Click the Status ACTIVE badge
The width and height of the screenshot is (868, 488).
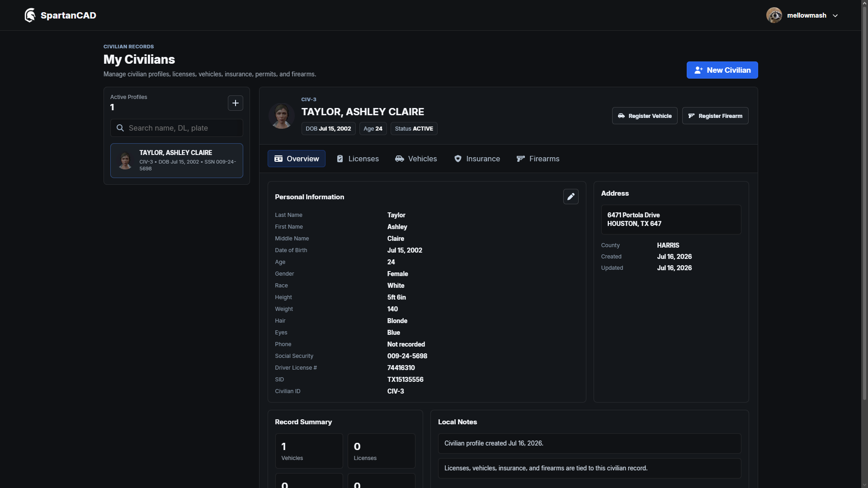tap(414, 129)
